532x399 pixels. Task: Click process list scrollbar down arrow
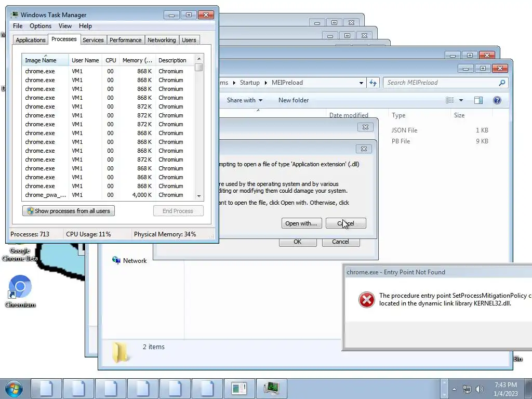(x=199, y=196)
